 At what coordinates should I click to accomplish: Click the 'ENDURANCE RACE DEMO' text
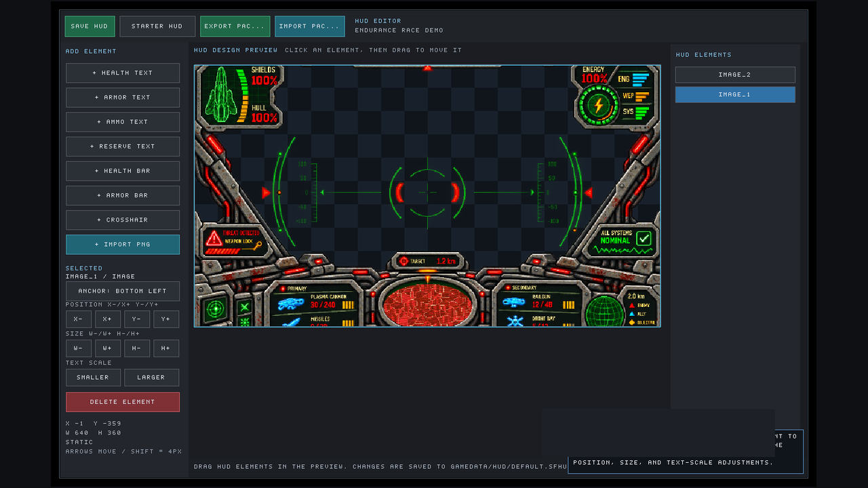pos(399,30)
